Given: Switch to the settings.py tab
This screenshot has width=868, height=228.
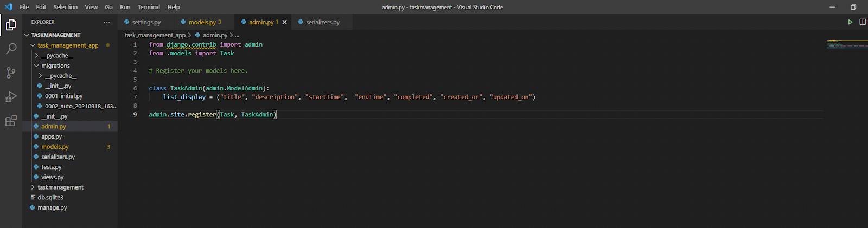Looking at the screenshot, I should click(146, 22).
